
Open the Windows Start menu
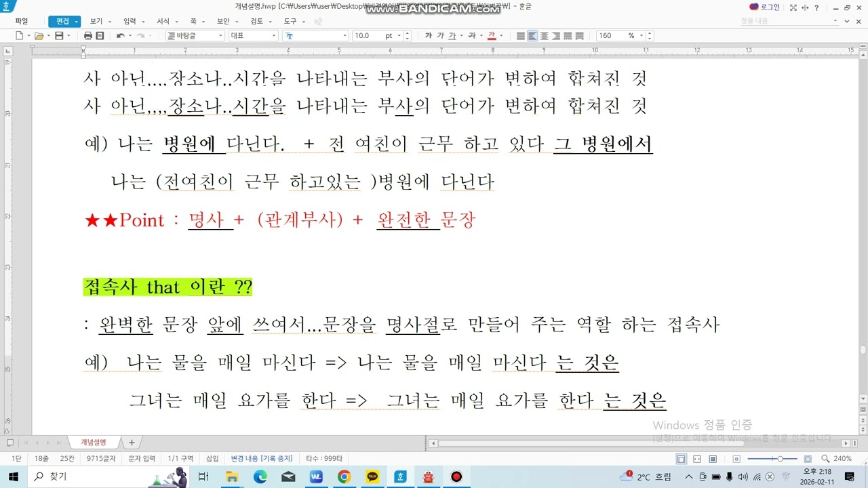(14, 476)
